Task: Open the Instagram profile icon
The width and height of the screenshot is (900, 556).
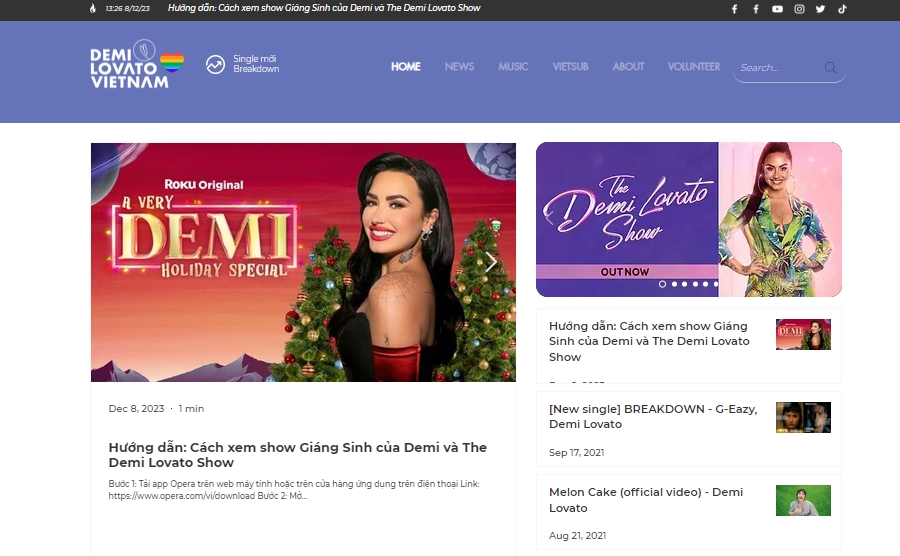Action: point(799,9)
